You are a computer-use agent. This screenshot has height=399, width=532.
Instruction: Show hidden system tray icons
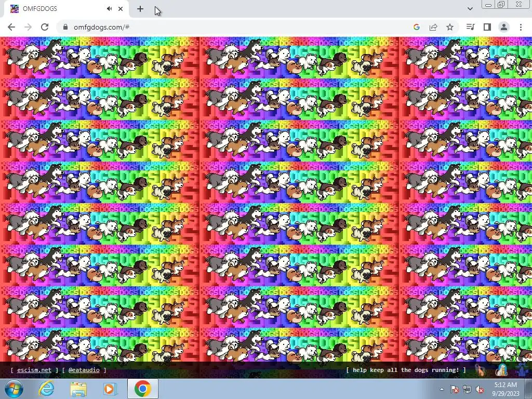(x=442, y=389)
